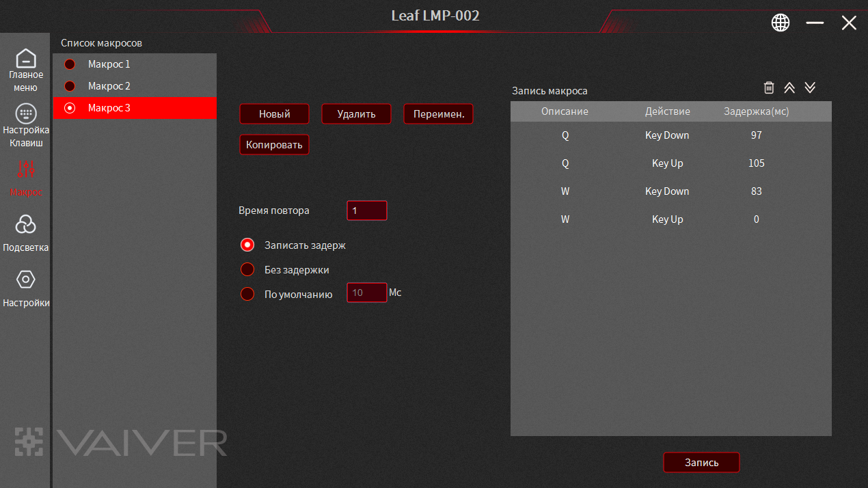The width and height of the screenshot is (868, 488).
Task: Delete macro entry with trash icon
Action: tap(769, 87)
